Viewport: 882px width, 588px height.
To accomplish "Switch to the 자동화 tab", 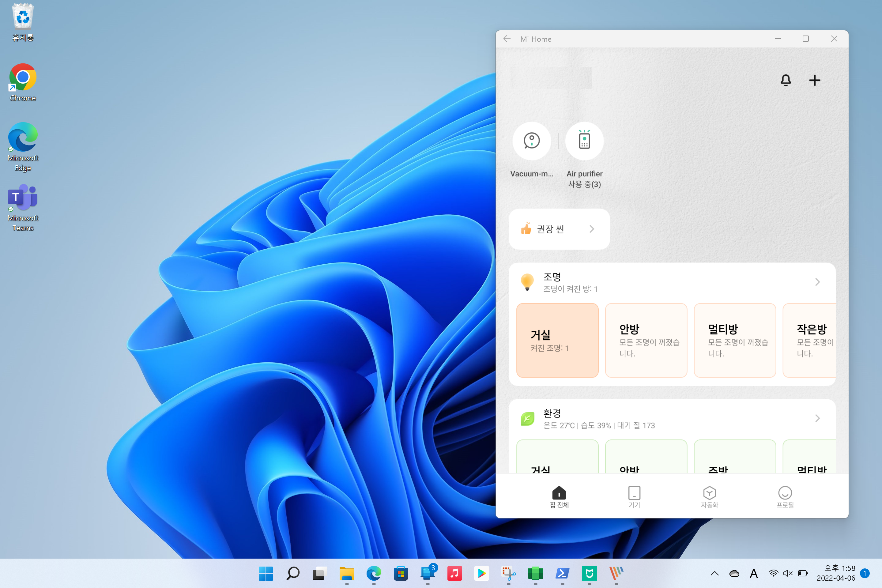I will click(x=709, y=497).
